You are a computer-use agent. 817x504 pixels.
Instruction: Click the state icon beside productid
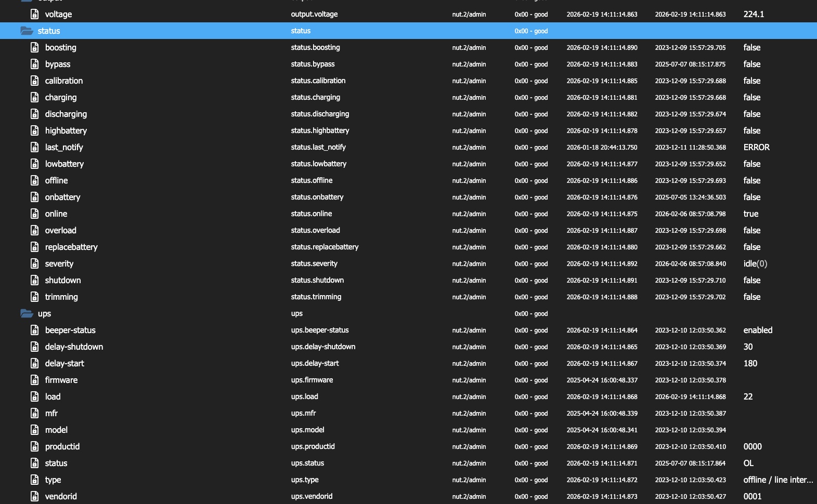(34, 446)
